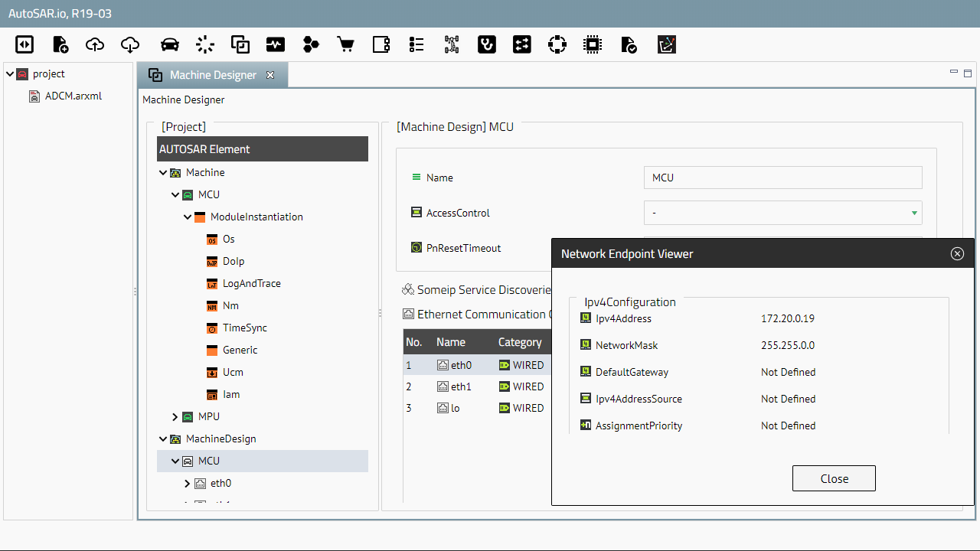Click the stethoscope diagnostics icon

(x=486, y=44)
